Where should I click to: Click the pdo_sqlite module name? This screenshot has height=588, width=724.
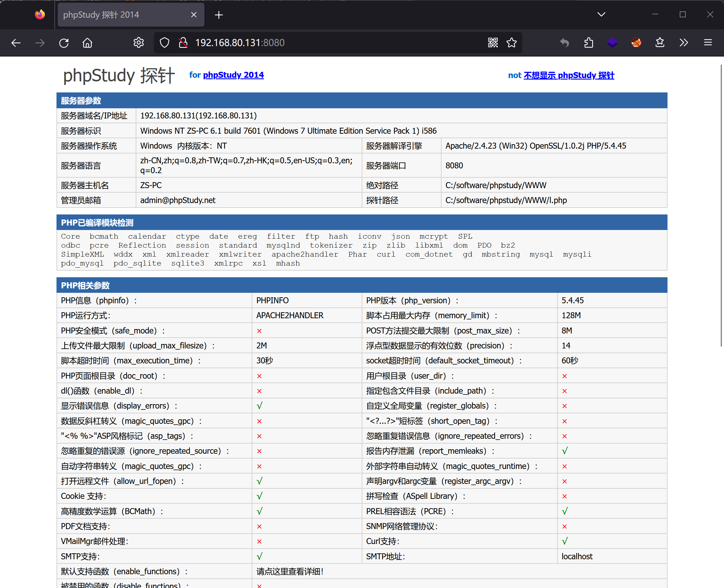138,263
